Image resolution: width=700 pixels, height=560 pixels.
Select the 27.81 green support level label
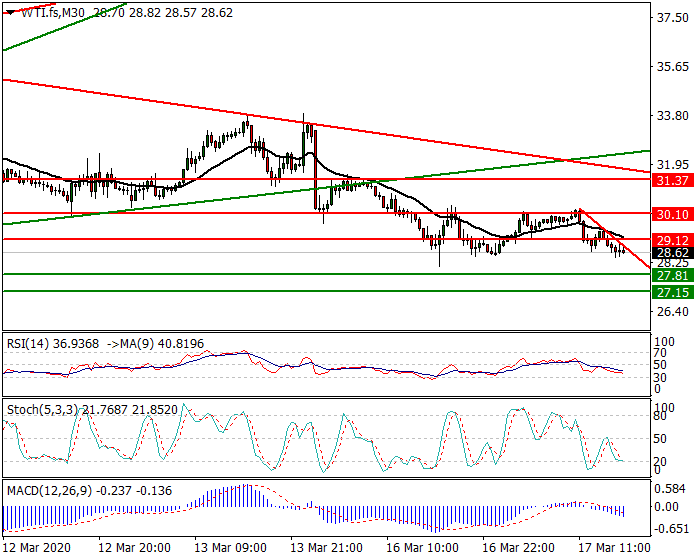tap(673, 276)
